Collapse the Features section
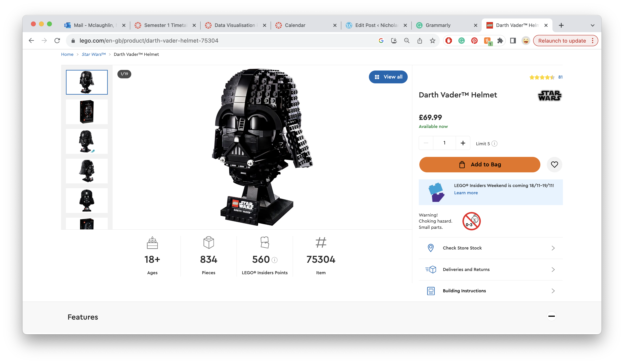 point(551,316)
